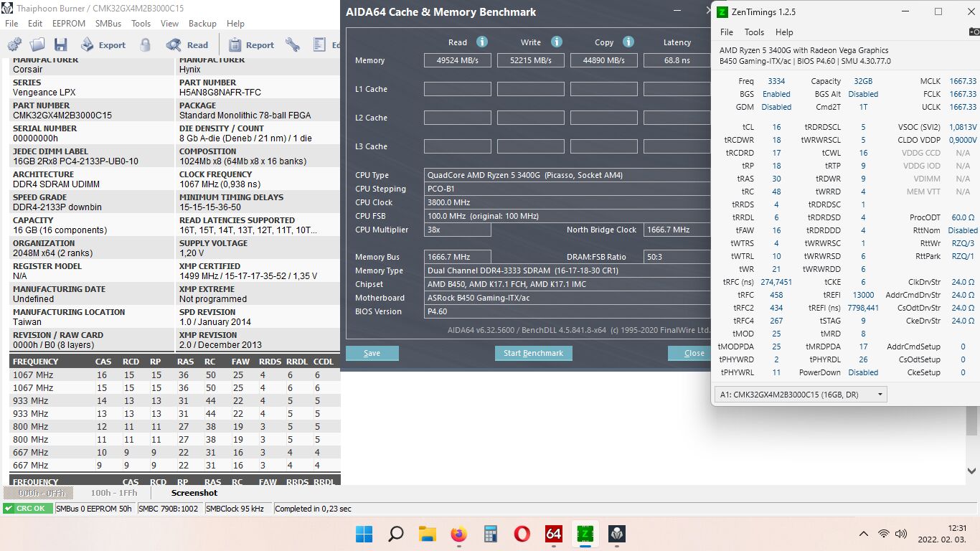
Task: Open Backup menu
Action: tap(202, 23)
